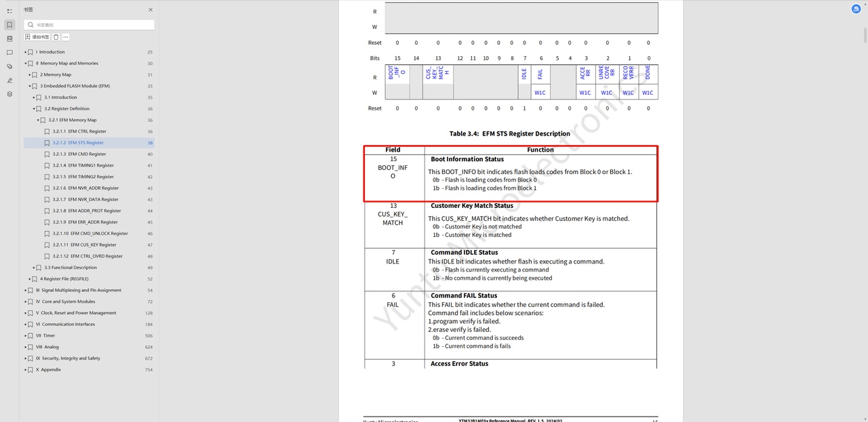Open the more options ellipsis button
Image resolution: width=868 pixels, height=422 pixels.
66,37
